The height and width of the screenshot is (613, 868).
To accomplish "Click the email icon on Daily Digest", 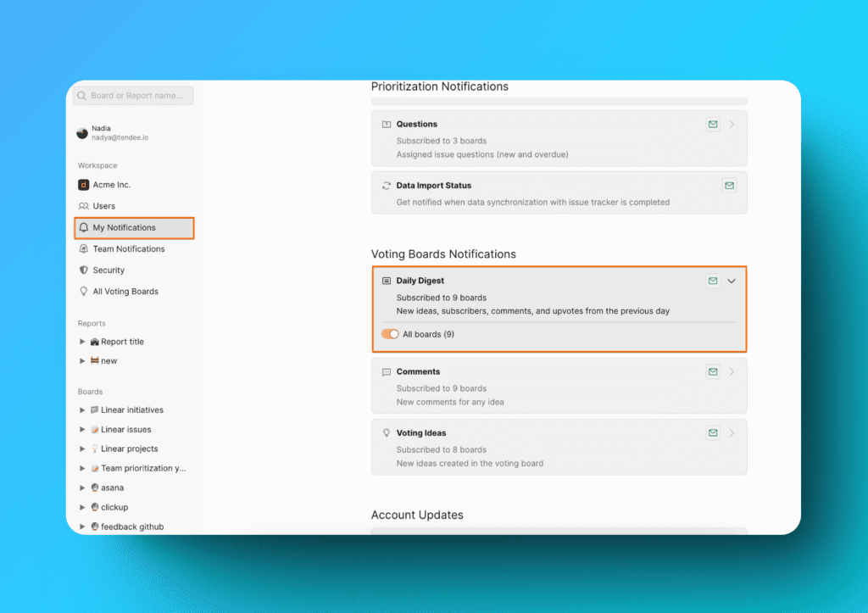I will coord(712,281).
